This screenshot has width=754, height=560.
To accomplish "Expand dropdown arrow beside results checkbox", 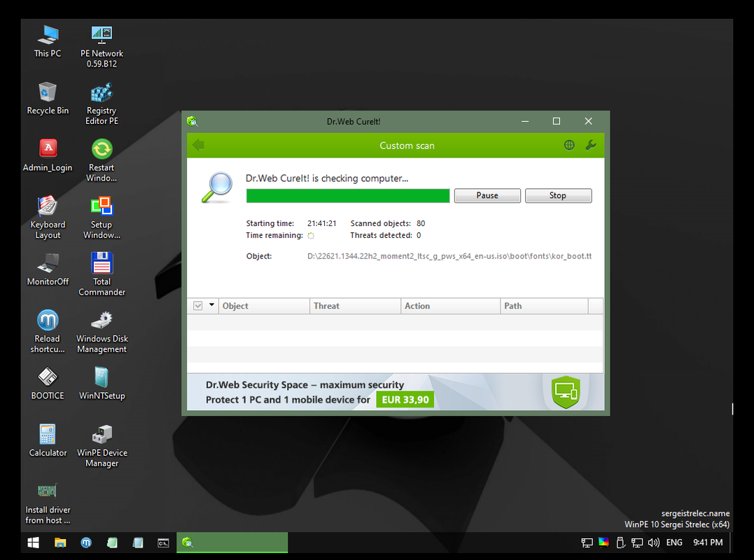I will 211,304.
